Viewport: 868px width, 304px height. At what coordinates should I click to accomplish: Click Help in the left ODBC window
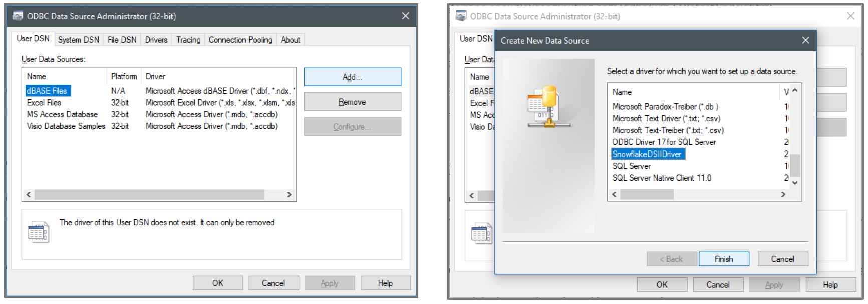point(385,283)
